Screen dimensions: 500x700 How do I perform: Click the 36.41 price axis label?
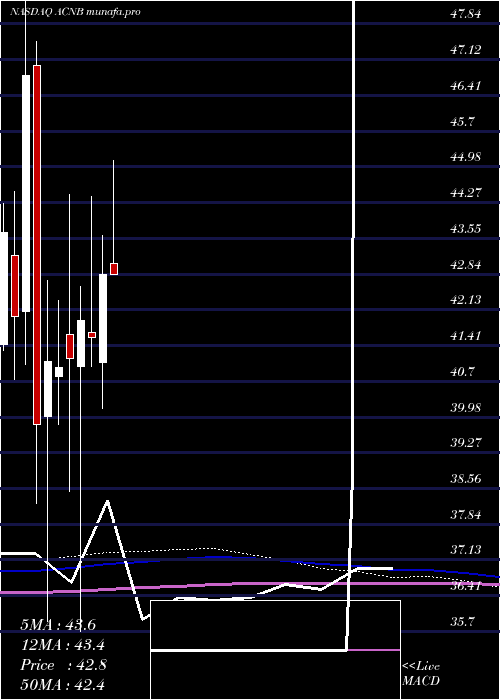[465, 586]
